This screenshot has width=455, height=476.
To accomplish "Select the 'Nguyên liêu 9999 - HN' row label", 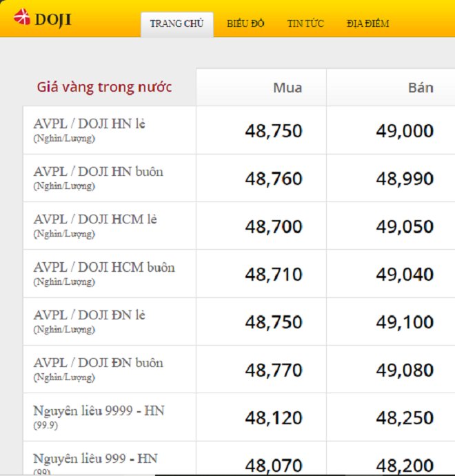I will point(99,410).
